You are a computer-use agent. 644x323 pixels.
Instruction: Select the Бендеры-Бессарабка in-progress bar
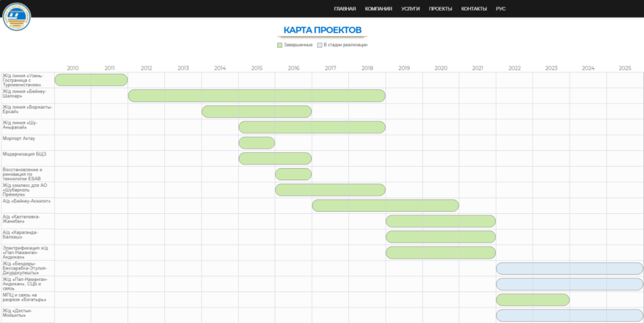[x=570, y=269]
